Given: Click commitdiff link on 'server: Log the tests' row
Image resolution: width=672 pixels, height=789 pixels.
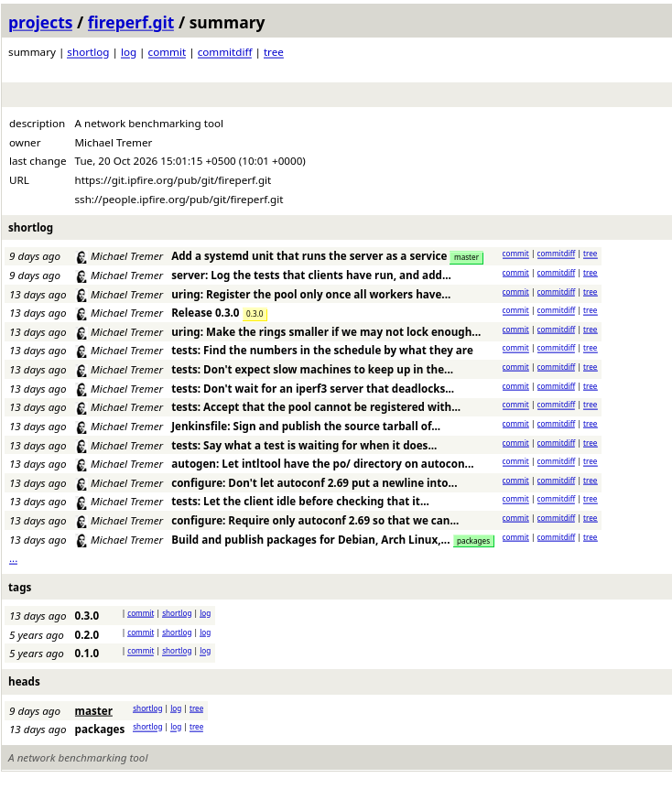Looking at the screenshot, I should (x=556, y=274).
